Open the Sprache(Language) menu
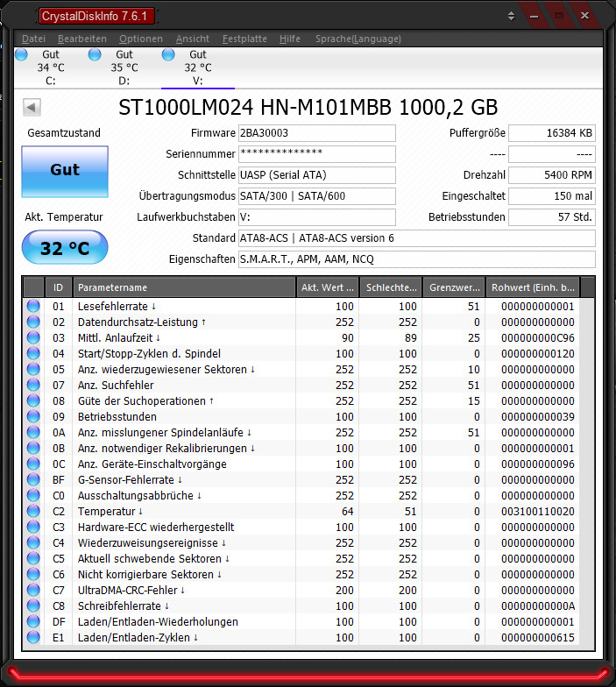 tap(358, 39)
